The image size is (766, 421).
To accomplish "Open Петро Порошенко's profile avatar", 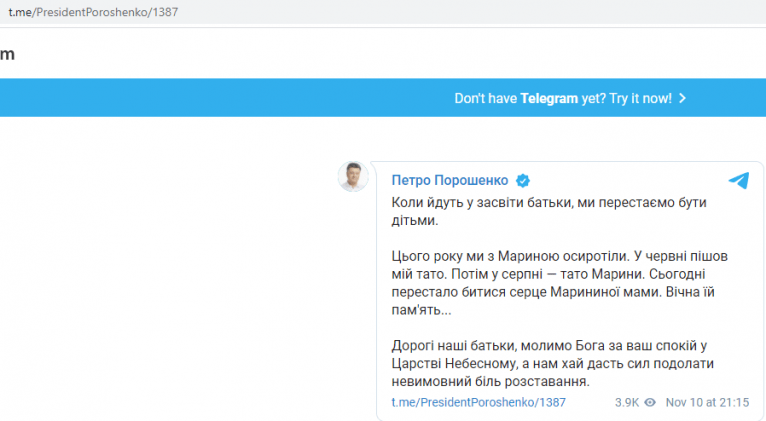I will 353,176.
